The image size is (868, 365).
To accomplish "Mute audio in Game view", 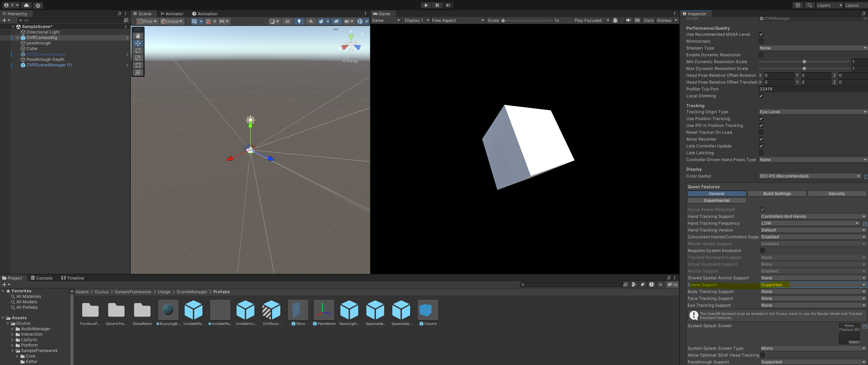I will tap(628, 21).
